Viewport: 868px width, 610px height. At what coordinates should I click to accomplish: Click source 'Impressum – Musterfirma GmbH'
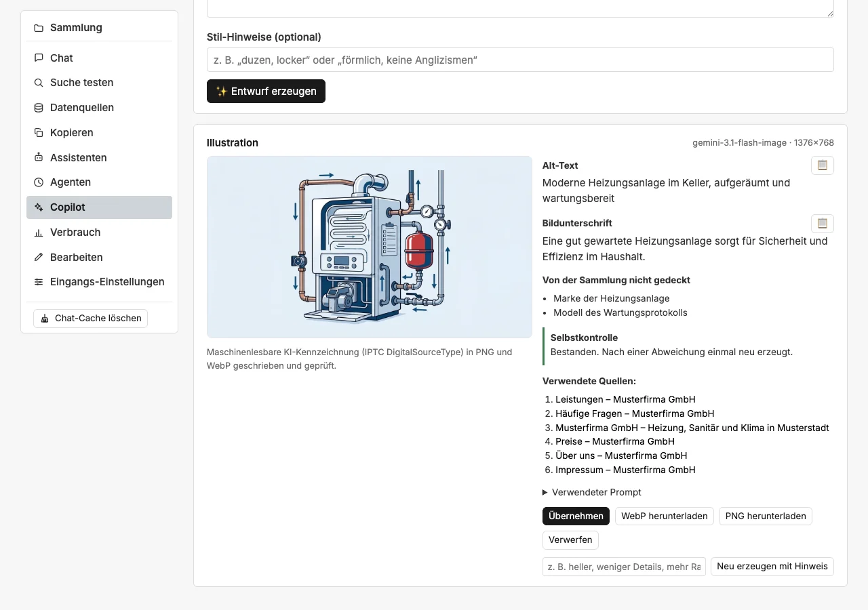pos(625,470)
